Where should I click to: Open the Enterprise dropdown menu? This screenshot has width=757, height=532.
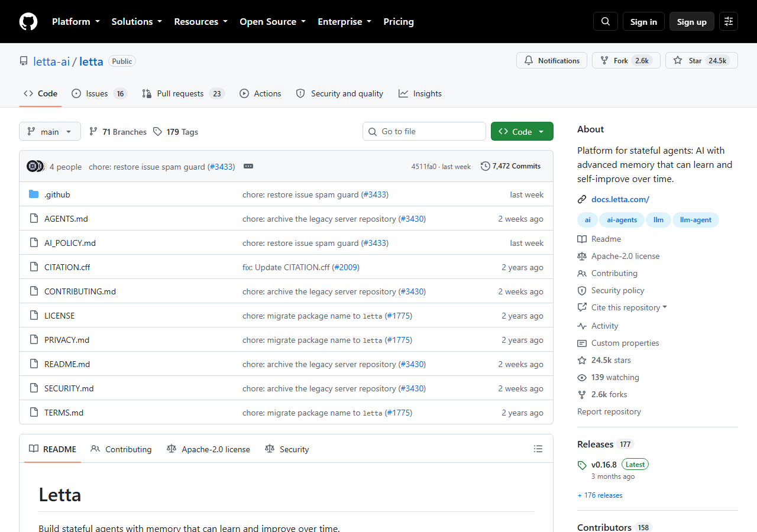tap(345, 21)
